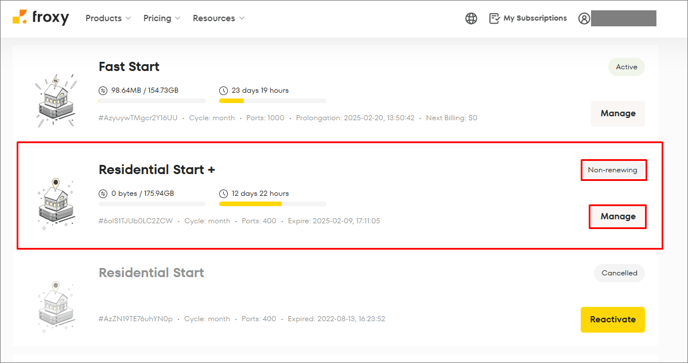Click subscription ID #AzZN19TE76uhYN0p

tap(136, 319)
